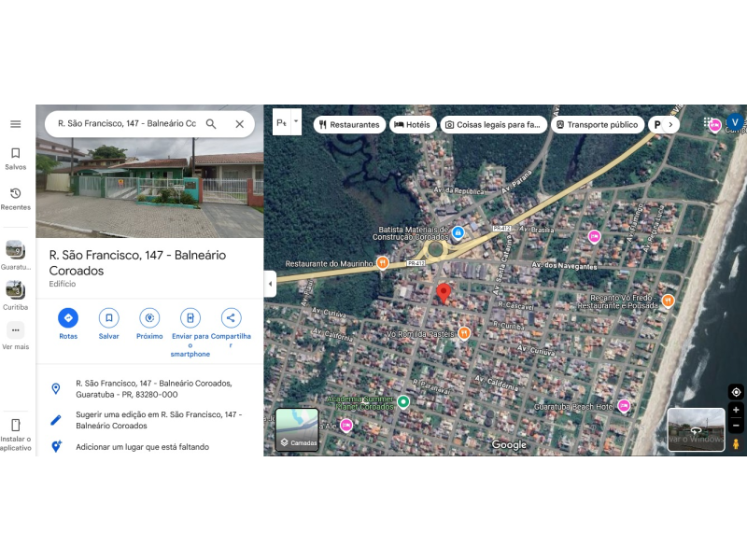Click Instalar o aplicativo icon
747x560 pixels.
pyautogui.click(x=15, y=425)
